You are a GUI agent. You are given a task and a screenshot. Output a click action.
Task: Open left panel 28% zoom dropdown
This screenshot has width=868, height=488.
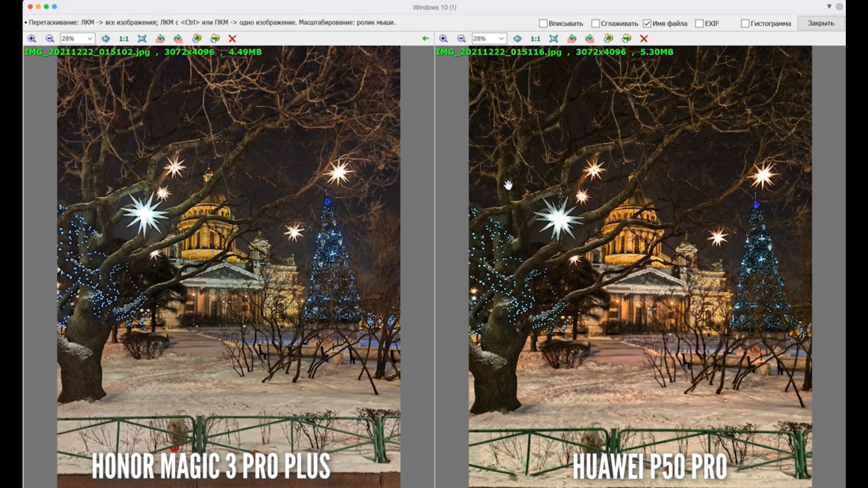pos(90,39)
